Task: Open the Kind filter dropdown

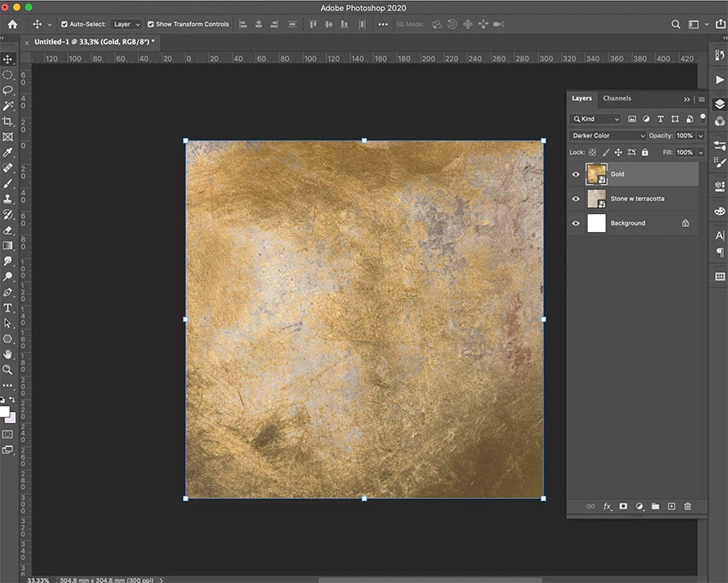Action: click(596, 119)
